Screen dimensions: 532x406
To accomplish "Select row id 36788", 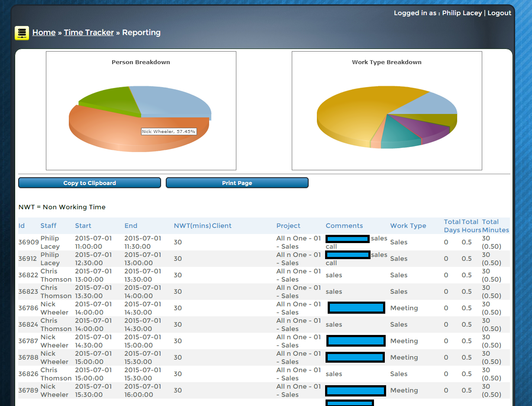I will (28, 357).
